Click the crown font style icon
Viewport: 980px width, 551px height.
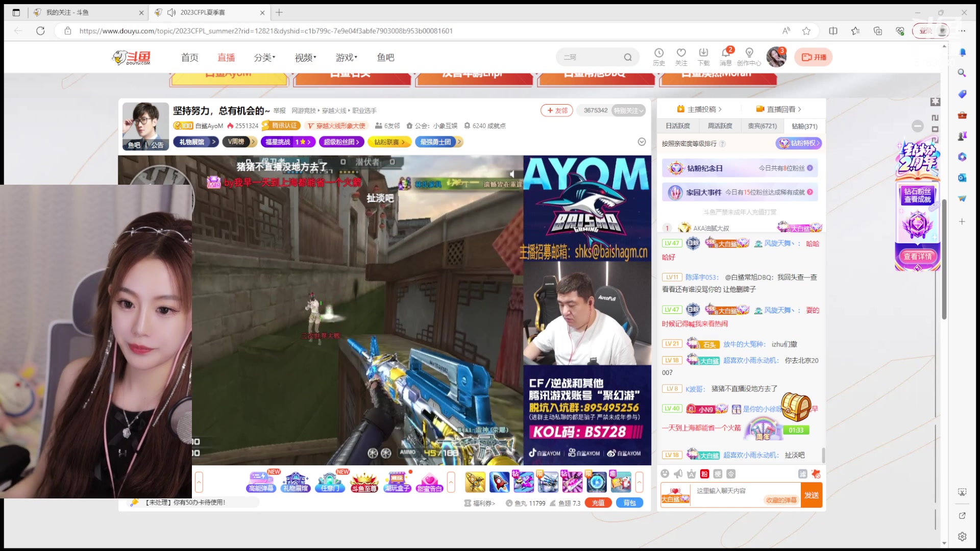pos(692,474)
